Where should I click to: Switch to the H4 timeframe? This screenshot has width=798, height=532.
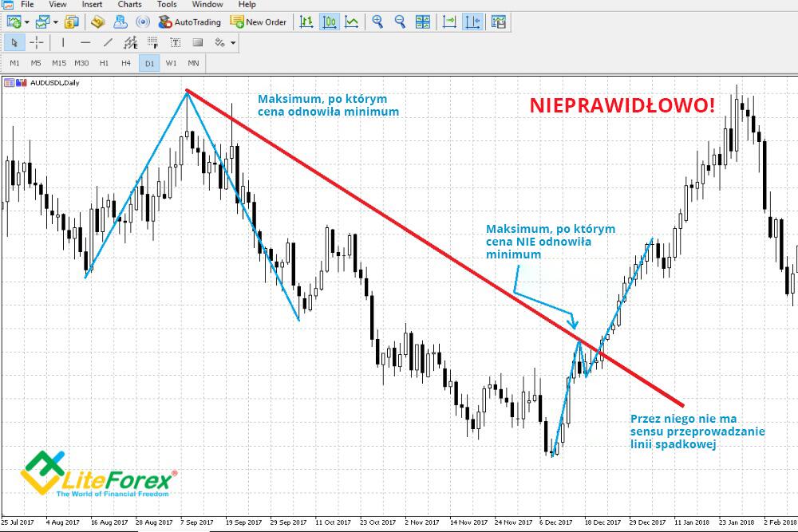[125, 63]
